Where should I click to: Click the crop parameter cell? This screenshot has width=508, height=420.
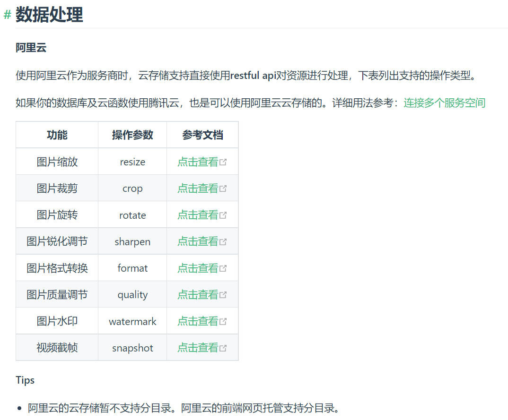[x=132, y=189]
